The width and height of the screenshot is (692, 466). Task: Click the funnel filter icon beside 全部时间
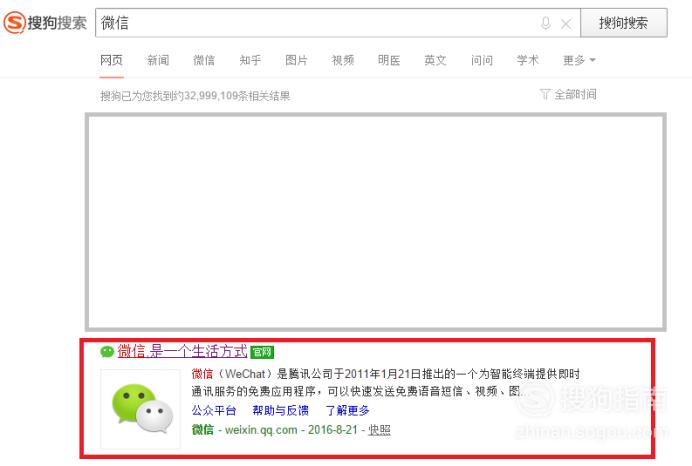[x=545, y=94]
